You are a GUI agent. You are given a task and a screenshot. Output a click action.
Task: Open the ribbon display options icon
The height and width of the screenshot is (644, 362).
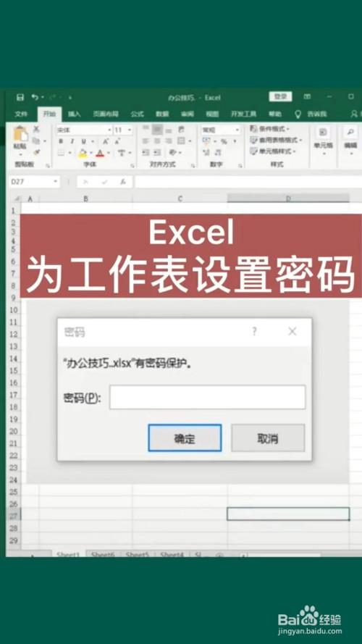[x=307, y=97]
